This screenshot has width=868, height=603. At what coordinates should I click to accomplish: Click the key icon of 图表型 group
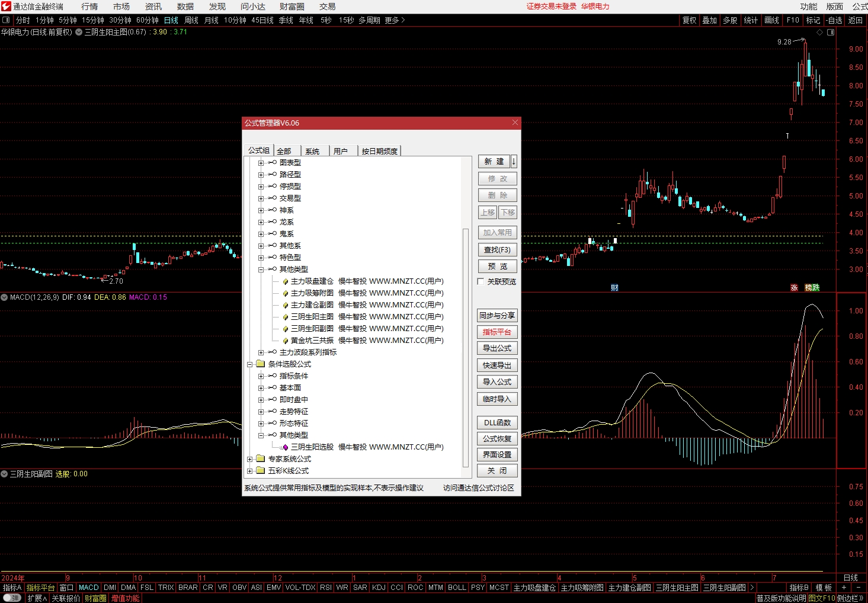pyautogui.click(x=272, y=162)
